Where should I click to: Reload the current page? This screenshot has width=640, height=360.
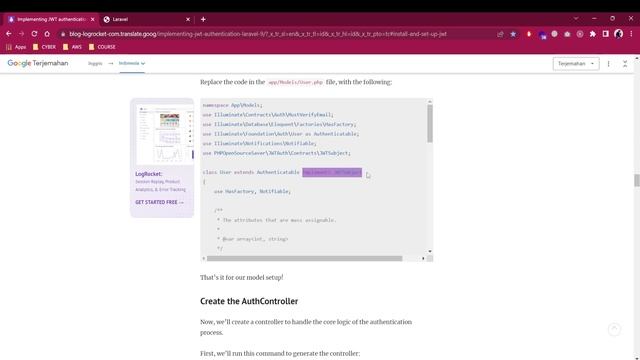[x=34, y=34]
